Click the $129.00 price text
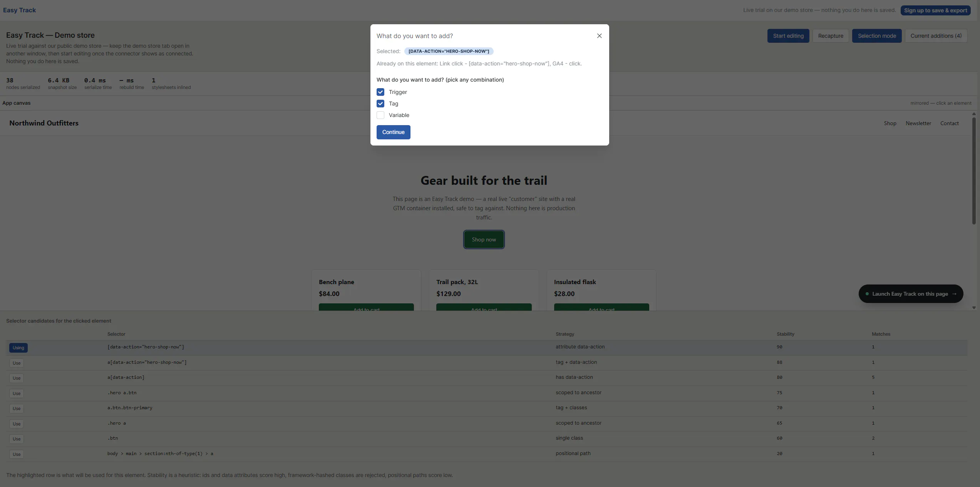The image size is (980, 487). (x=448, y=294)
